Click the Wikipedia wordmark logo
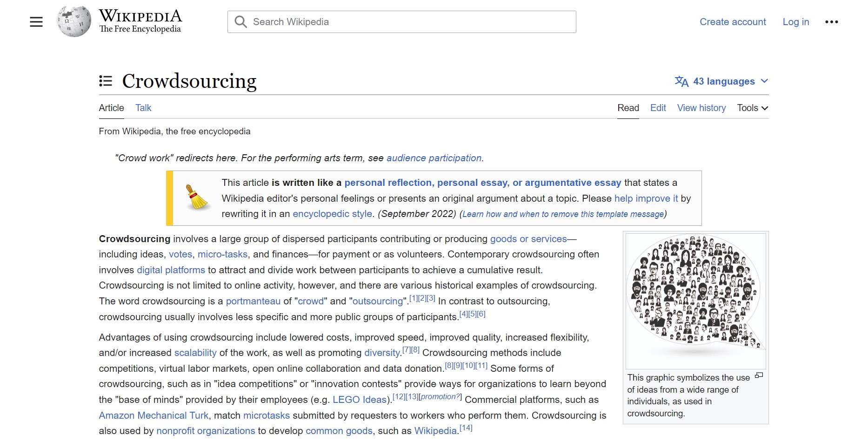The image size is (868, 441). (140, 21)
